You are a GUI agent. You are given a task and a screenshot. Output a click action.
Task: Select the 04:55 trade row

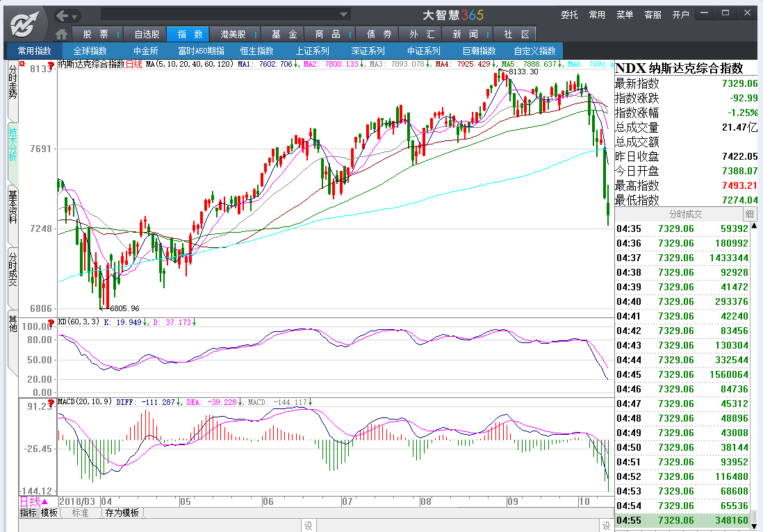(x=682, y=520)
